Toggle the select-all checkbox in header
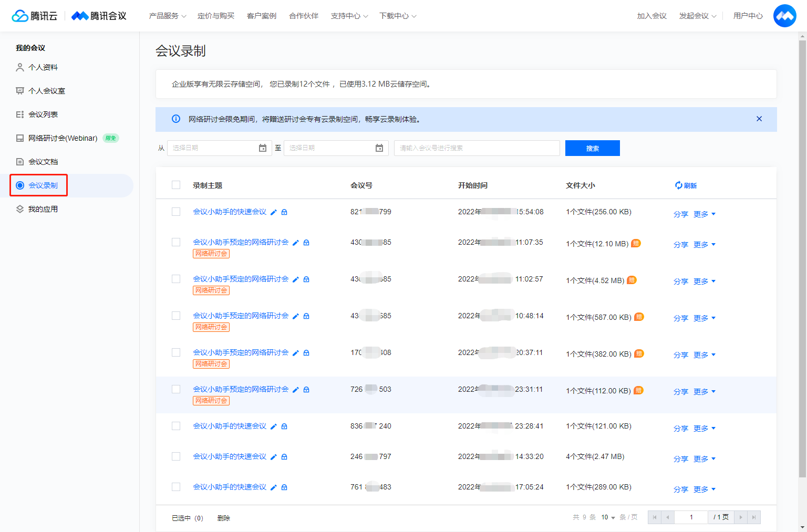The height and width of the screenshot is (532, 807). click(x=176, y=185)
